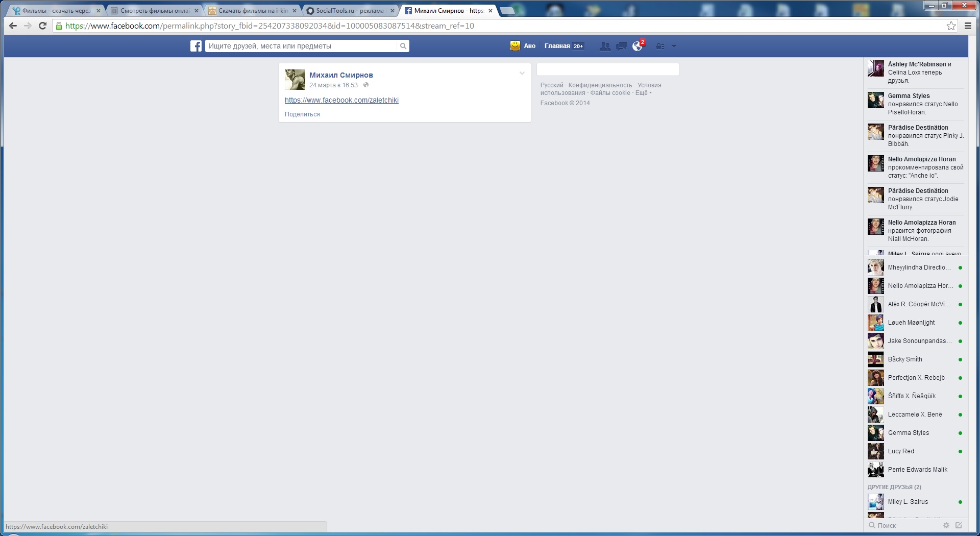The image size is (980, 536).
Task: Open Nello Amolapizza Horan's "Anche io" comment story
Action: pyautogui.click(x=916, y=167)
